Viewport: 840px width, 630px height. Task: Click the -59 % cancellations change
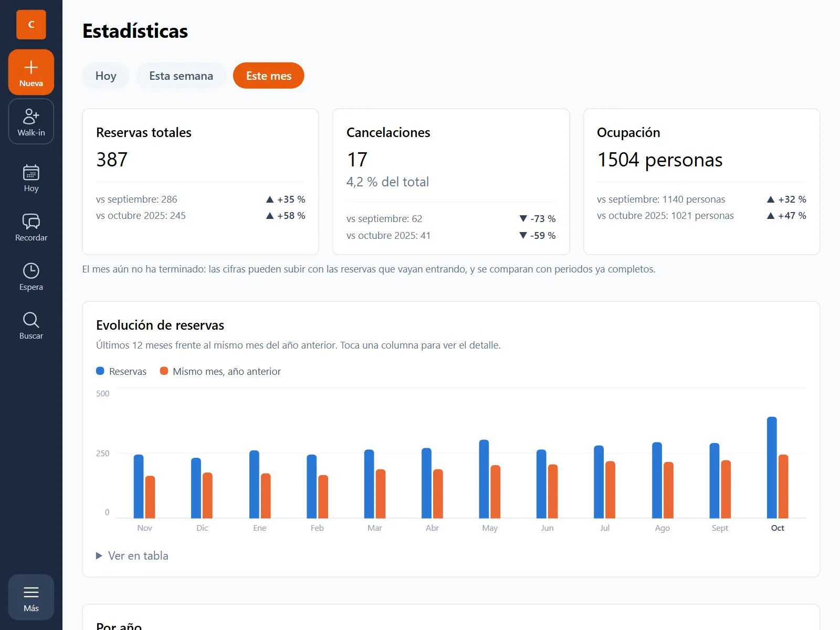pos(538,236)
